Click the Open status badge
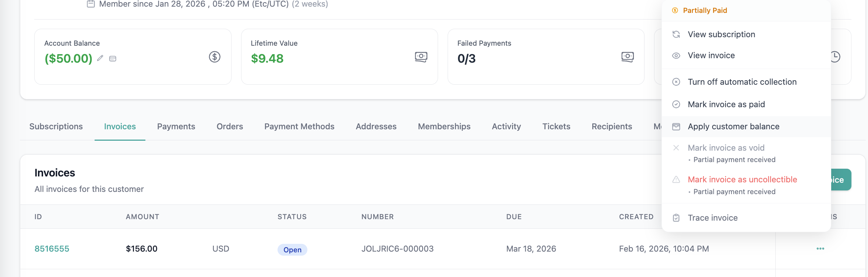868x277 pixels. 292,249
